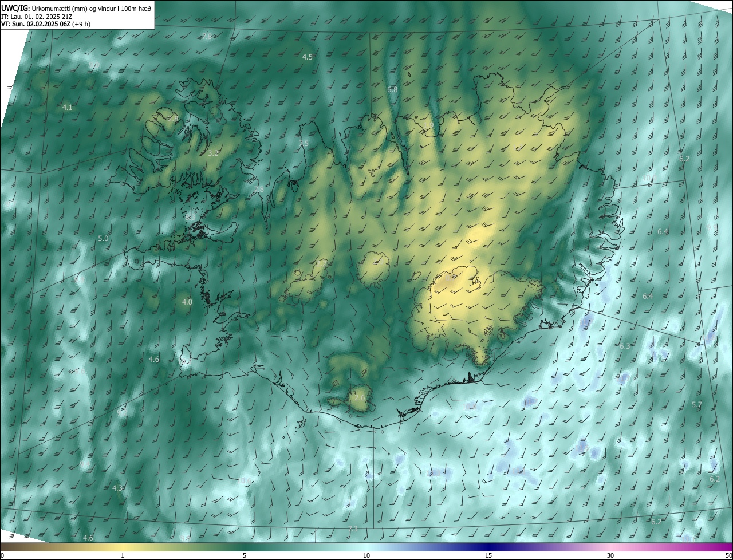733x560 pixels.
Task: Select the colorbar tick label 5
Action: [245, 555]
